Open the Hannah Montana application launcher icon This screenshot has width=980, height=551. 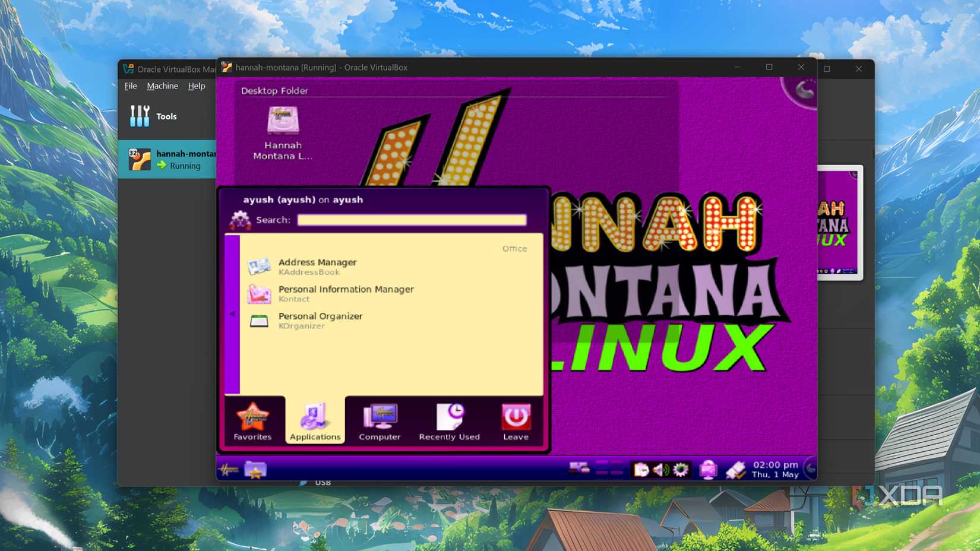[x=232, y=469]
